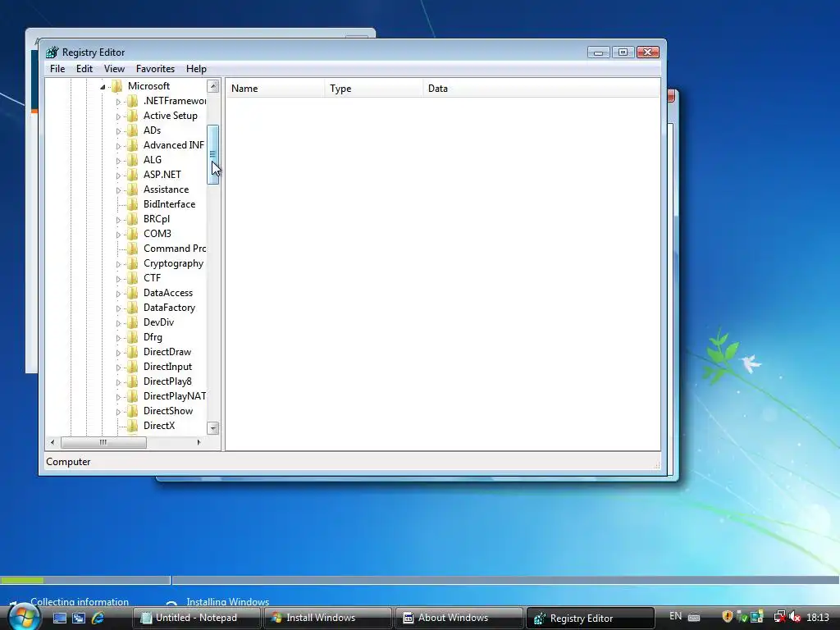The height and width of the screenshot is (630, 840).
Task: Select the DirectPlayNATHelp folder icon
Action: click(x=132, y=396)
